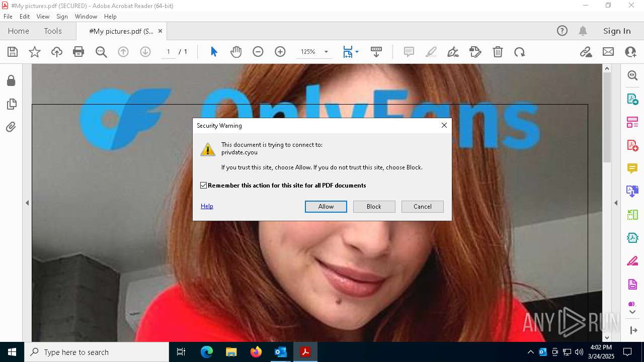Close the Security Warning dialog
The height and width of the screenshot is (362, 644).
pyautogui.click(x=444, y=125)
